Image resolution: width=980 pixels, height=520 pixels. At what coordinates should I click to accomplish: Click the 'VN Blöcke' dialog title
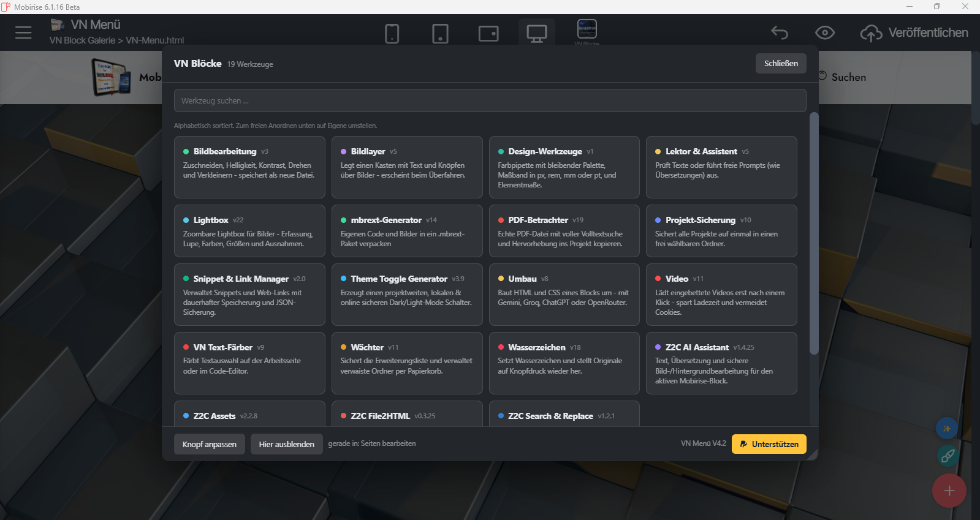point(197,63)
